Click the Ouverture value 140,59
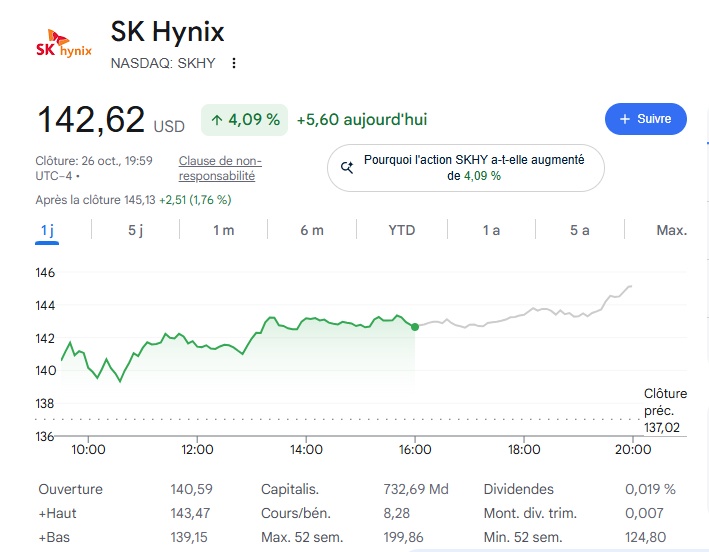Screen dimensions: 709x552 pos(191,489)
